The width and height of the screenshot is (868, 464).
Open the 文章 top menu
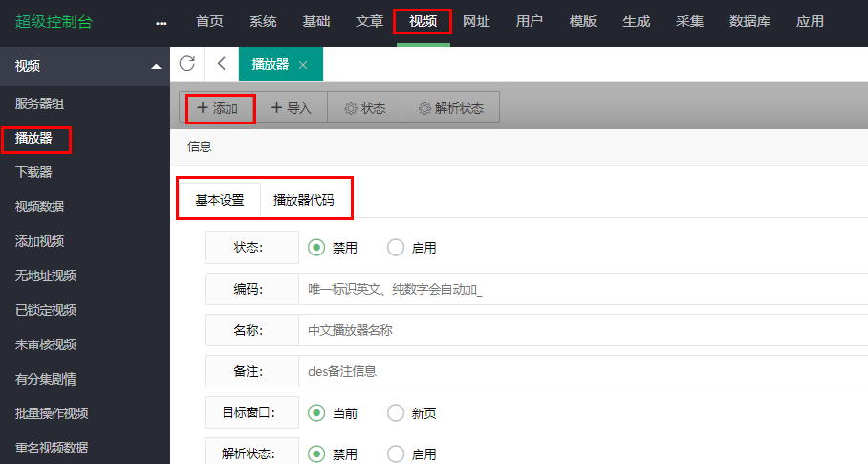tap(369, 21)
